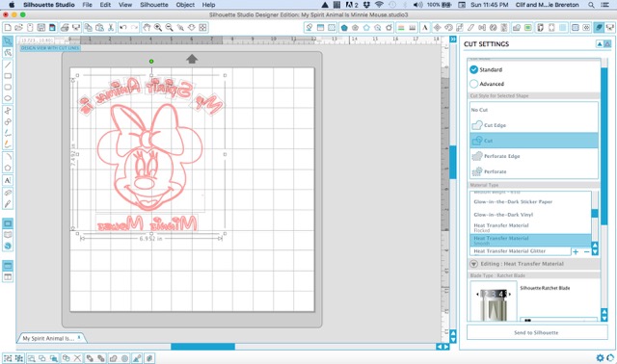The image size is (617, 364).
Task: Select the Eraser tool
Action: click(8, 193)
